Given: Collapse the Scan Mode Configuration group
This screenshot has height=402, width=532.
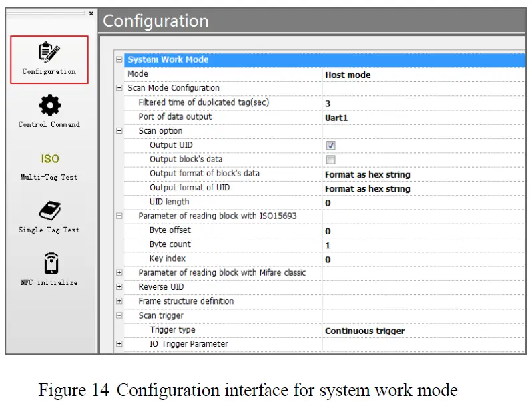Looking at the screenshot, I should point(119,88).
